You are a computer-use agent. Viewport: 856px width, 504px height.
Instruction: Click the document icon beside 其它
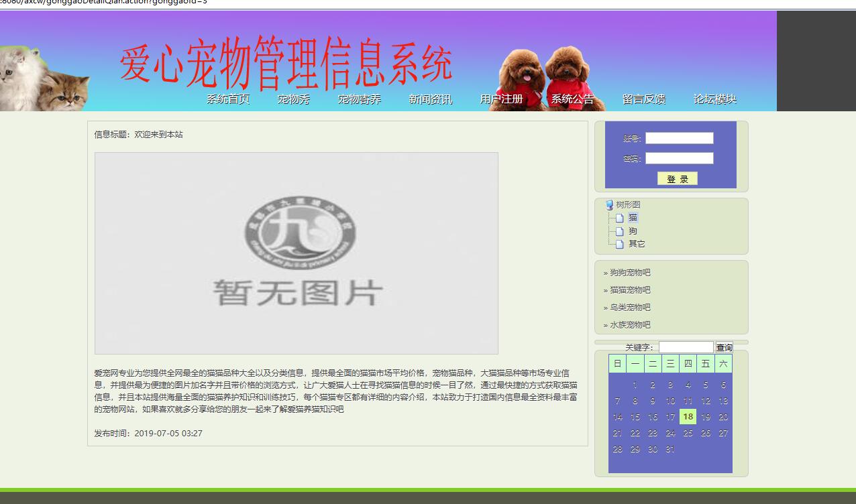(619, 243)
